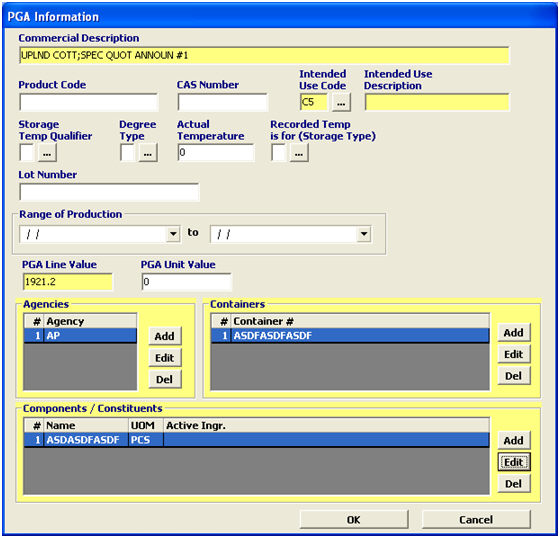The width and height of the screenshot is (560, 538).
Task: Add a new container
Action: tap(514, 333)
